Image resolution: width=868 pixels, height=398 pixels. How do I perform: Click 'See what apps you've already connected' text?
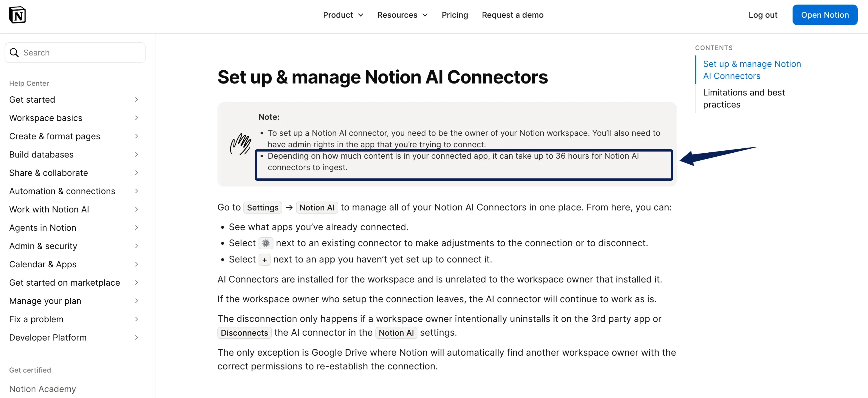[x=318, y=227]
